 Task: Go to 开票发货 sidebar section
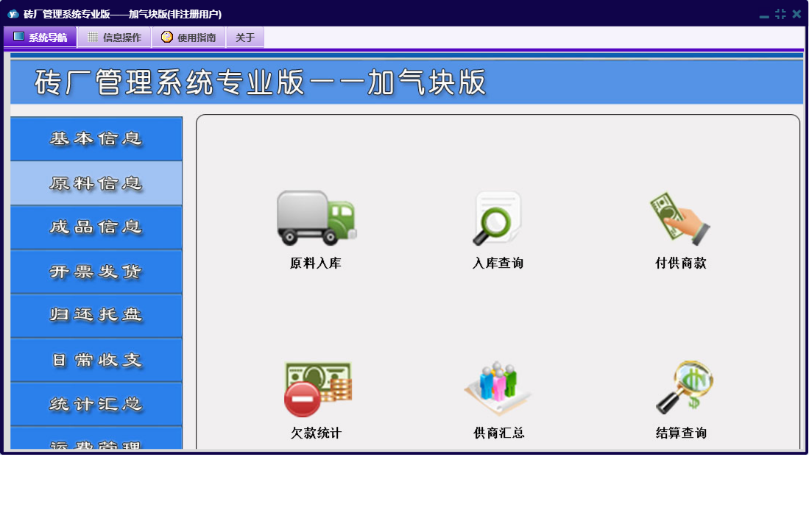pos(96,272)
